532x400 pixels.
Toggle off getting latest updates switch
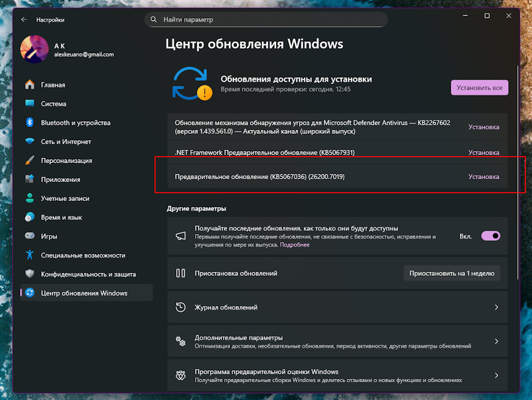(490, 236)
